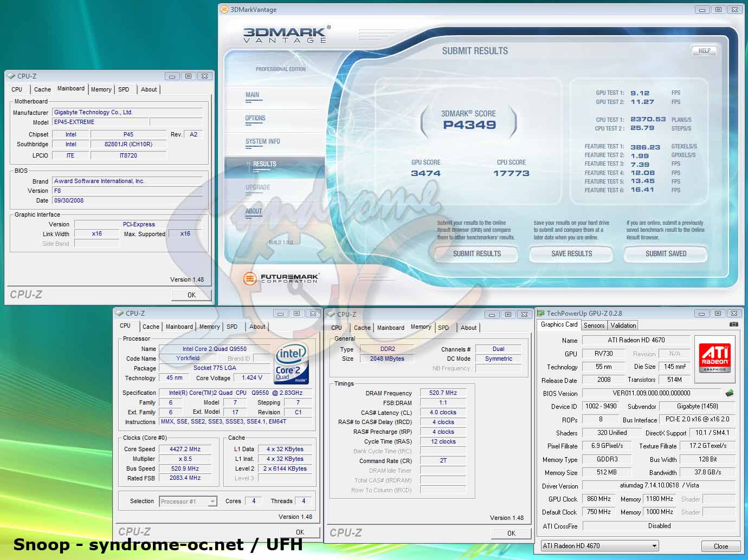Switch to Validation tab in GPU-Z
This screenshot has height=560, width=748.
[623, 325]
